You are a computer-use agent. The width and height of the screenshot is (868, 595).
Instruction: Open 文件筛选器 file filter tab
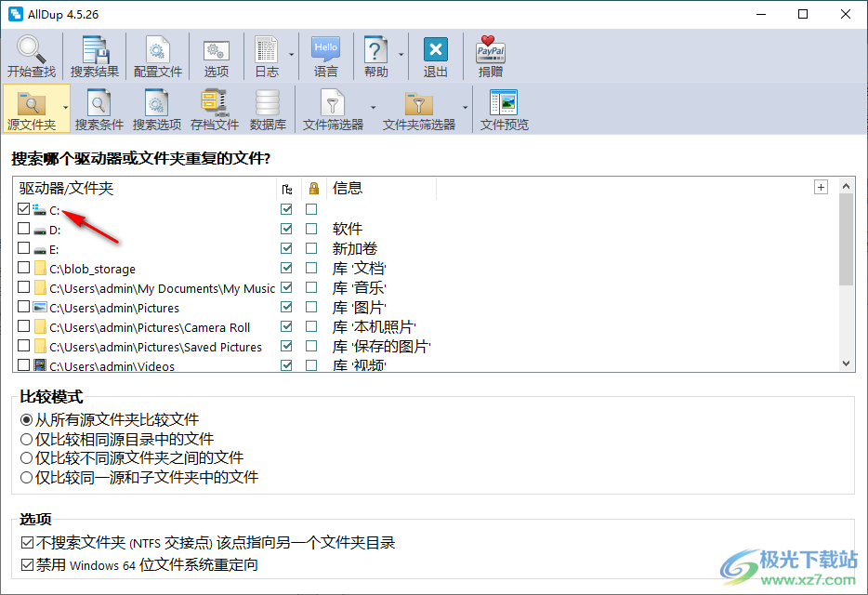[x=333, y=109]
